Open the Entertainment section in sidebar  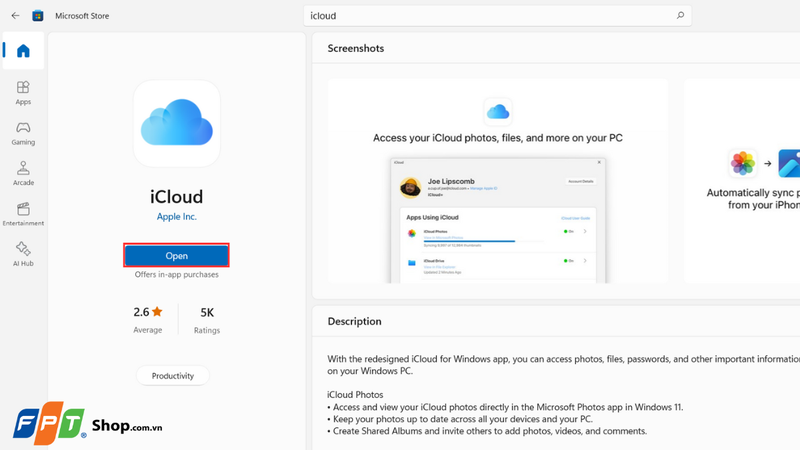click(23, 214)
